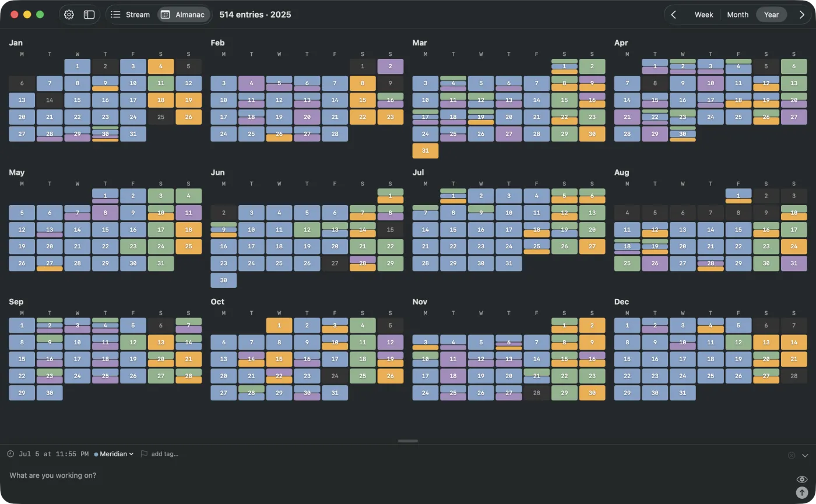This screenshot has width=816, height=504.
Task: Open September 13 day cell
Action: pyautogui.click(x=161, y=342)
